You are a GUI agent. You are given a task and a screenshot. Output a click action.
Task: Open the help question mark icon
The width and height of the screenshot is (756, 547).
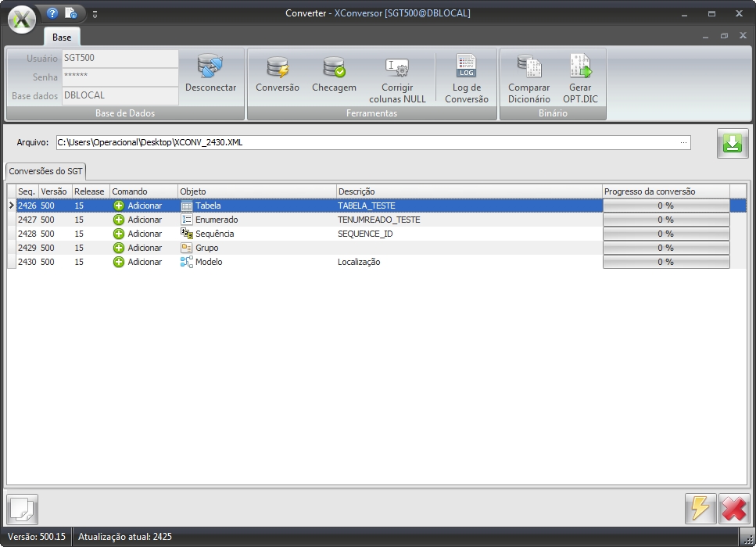pyautogui.click(x=52, y=13)
